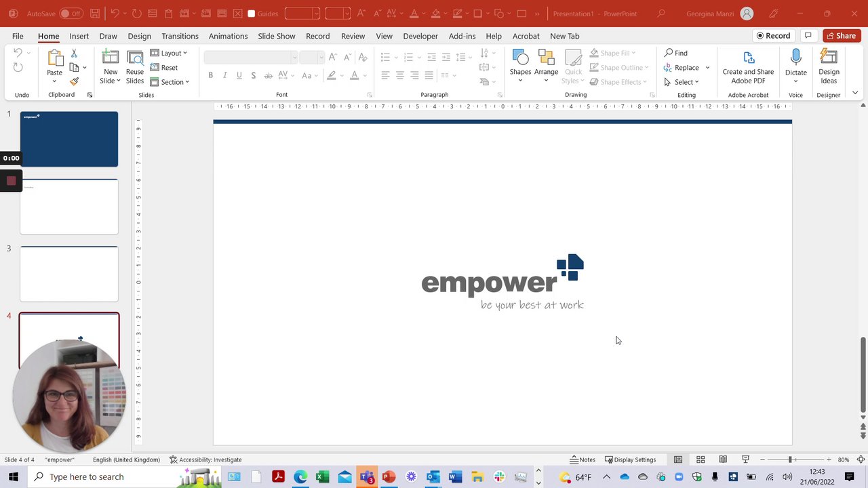The height and width of the screenshot is (488, 868).
Task: Click English (United Kingdom) language indicator
Action: [x=126, y=460]
